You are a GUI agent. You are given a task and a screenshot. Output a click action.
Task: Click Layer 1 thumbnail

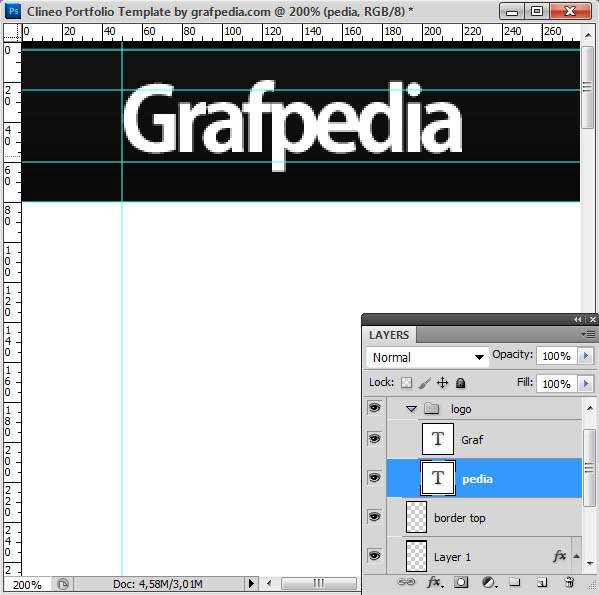(416, 556)
